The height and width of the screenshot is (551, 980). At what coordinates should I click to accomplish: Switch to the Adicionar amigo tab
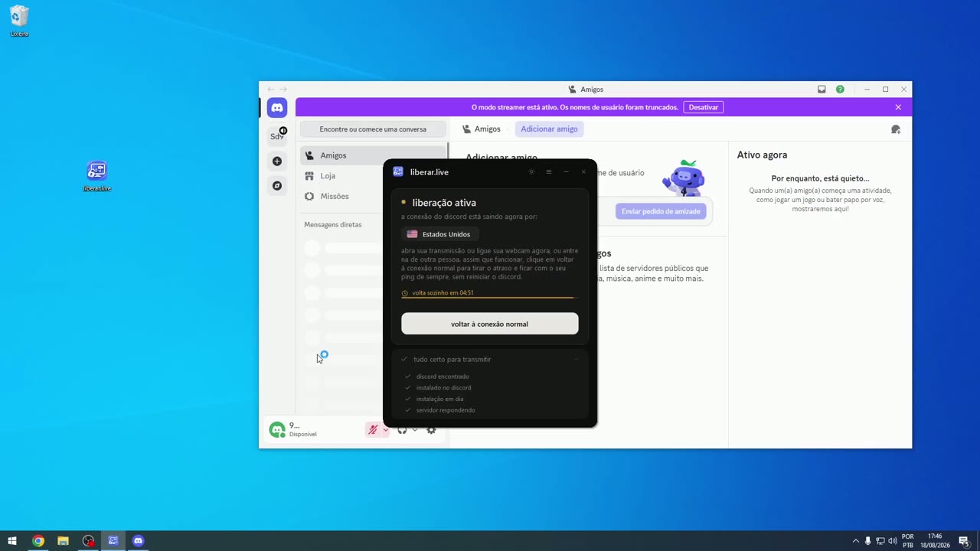click(x=549, y=129)
